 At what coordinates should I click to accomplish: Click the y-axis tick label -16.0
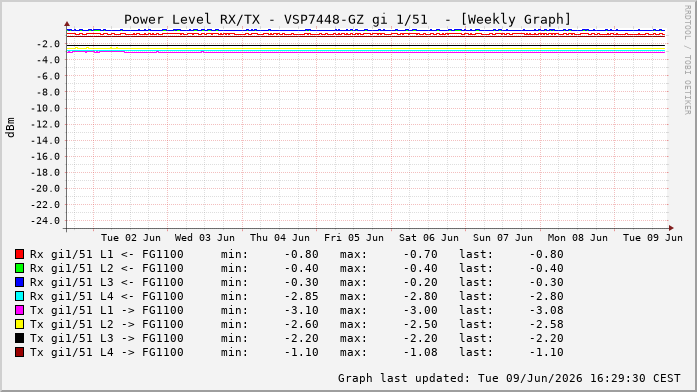(45, 156)
